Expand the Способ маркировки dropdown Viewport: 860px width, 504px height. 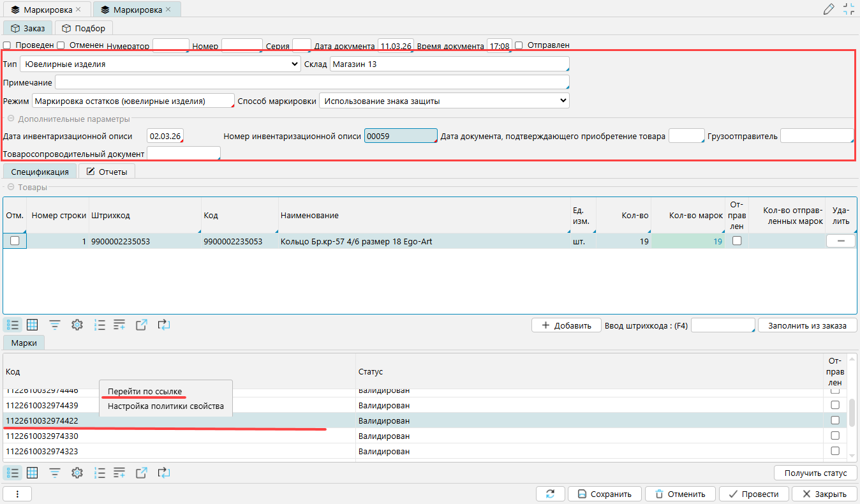point(443,101)
